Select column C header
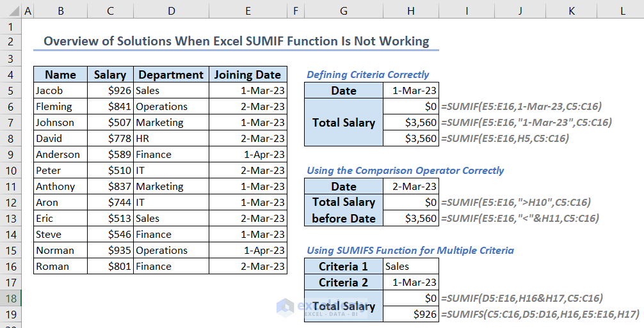This screenshot has width=644, height=328. 110,11
